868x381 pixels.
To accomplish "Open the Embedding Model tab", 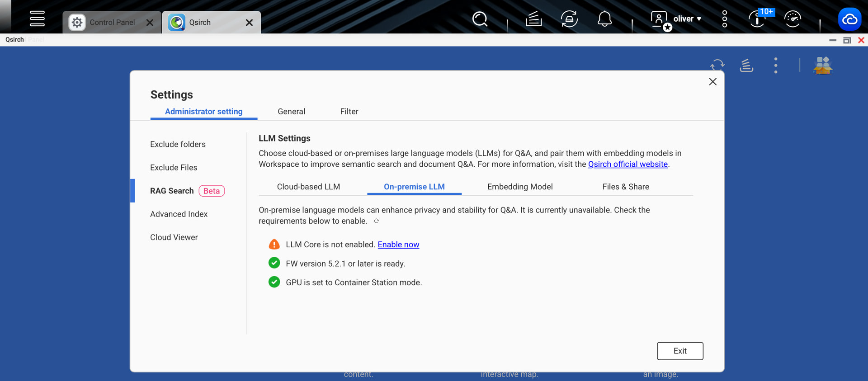I will click(520, 187).
